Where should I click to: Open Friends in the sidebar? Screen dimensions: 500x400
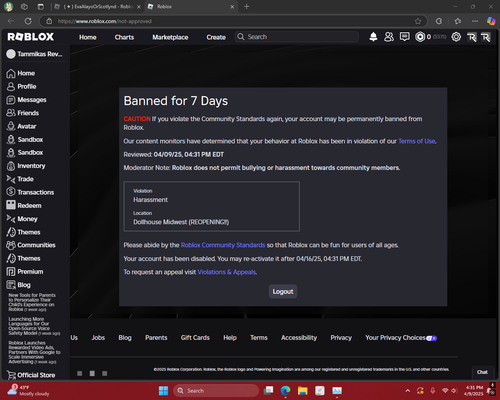click(23, 113)
